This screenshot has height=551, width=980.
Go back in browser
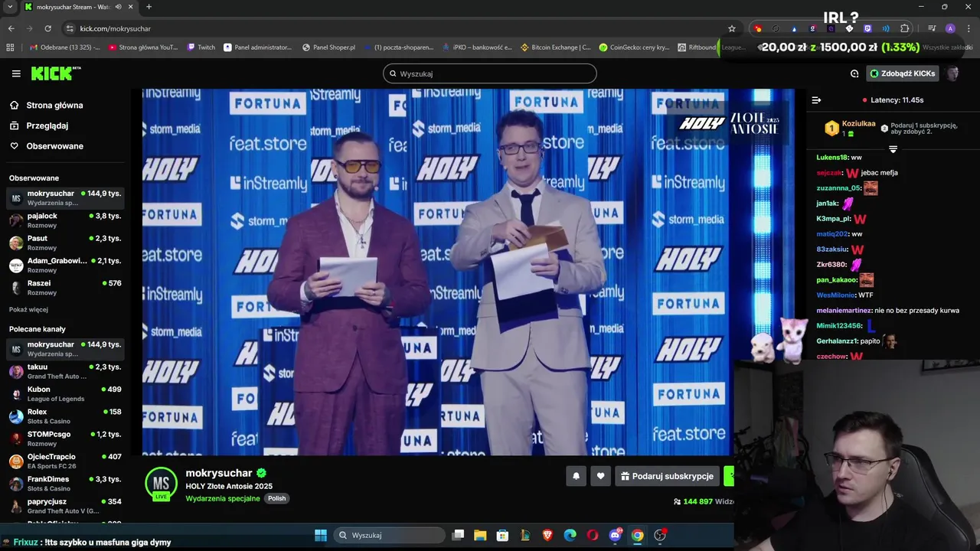(x=11, y=28)
